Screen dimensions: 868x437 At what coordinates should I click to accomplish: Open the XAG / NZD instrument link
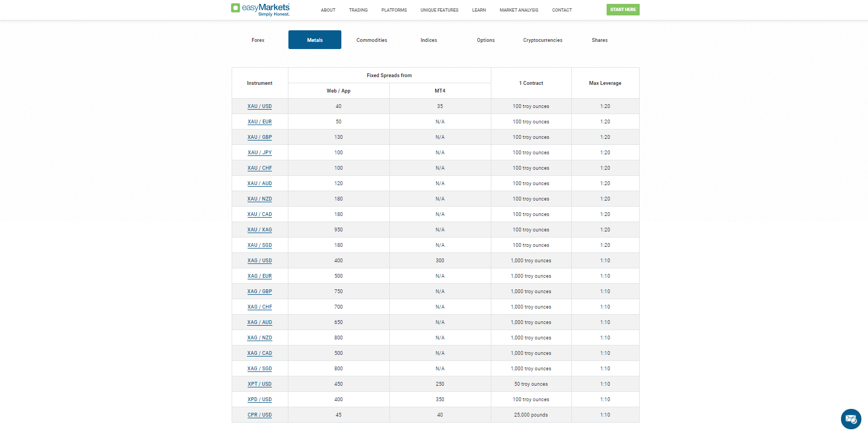pos(260,338)
